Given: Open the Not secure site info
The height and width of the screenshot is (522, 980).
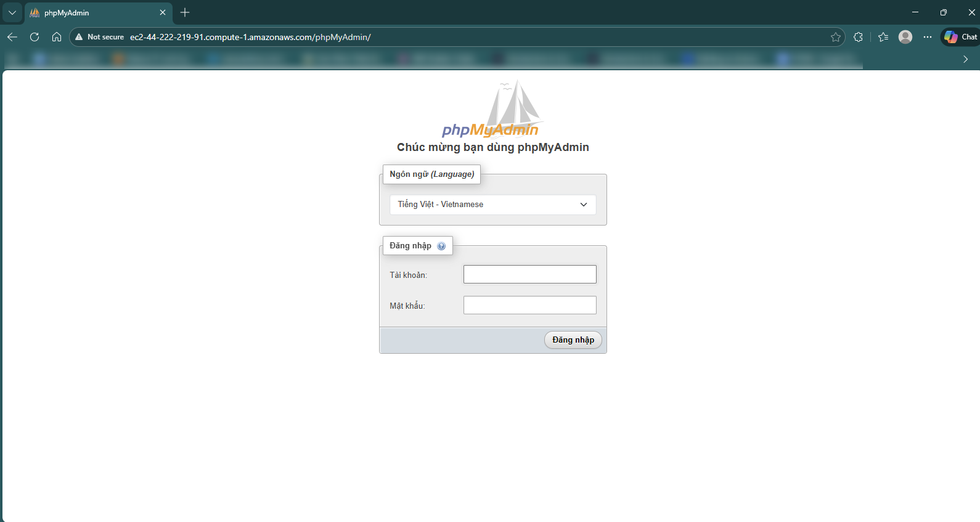Looking at the screenshot, I should tap(99, 37).
